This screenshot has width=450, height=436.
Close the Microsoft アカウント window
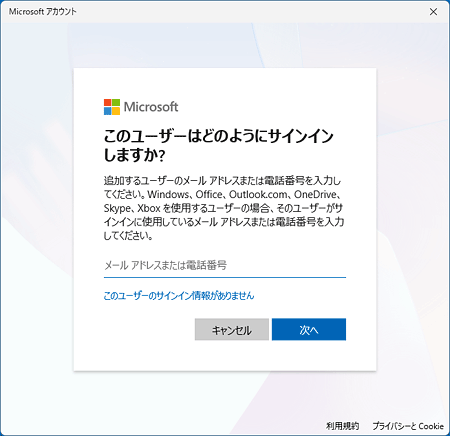pos(433,12)
